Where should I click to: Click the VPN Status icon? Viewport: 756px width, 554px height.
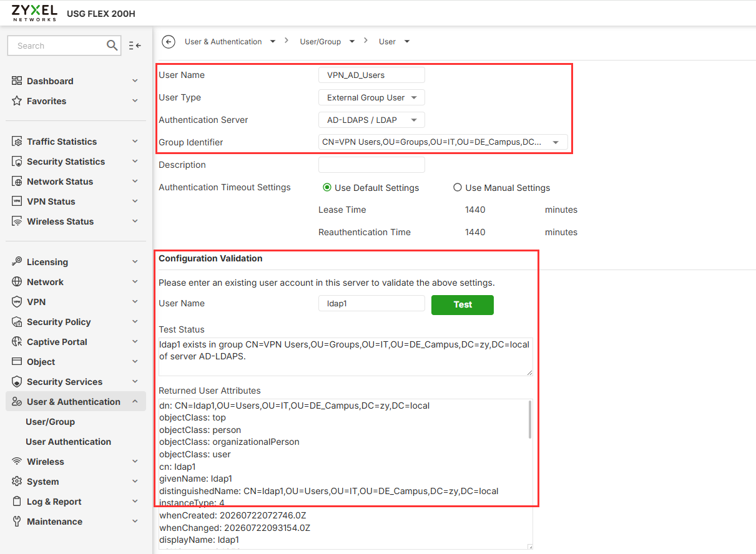(17, 202)
